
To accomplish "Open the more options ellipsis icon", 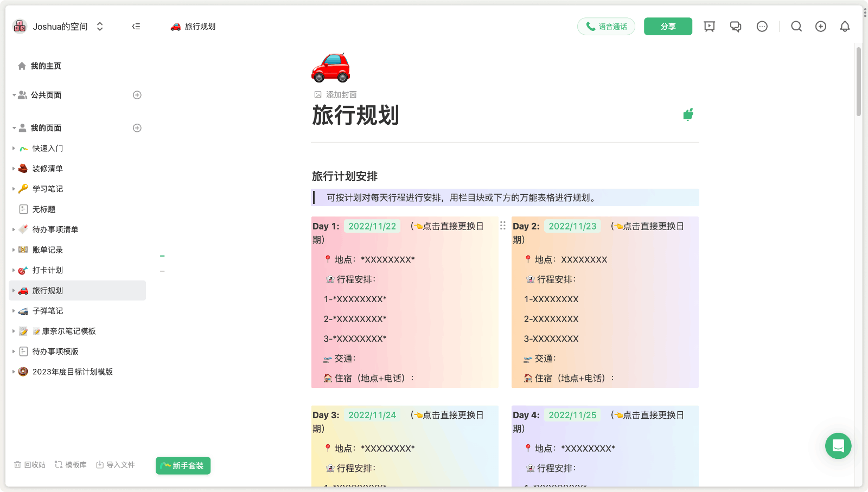I will click(762, 26).
